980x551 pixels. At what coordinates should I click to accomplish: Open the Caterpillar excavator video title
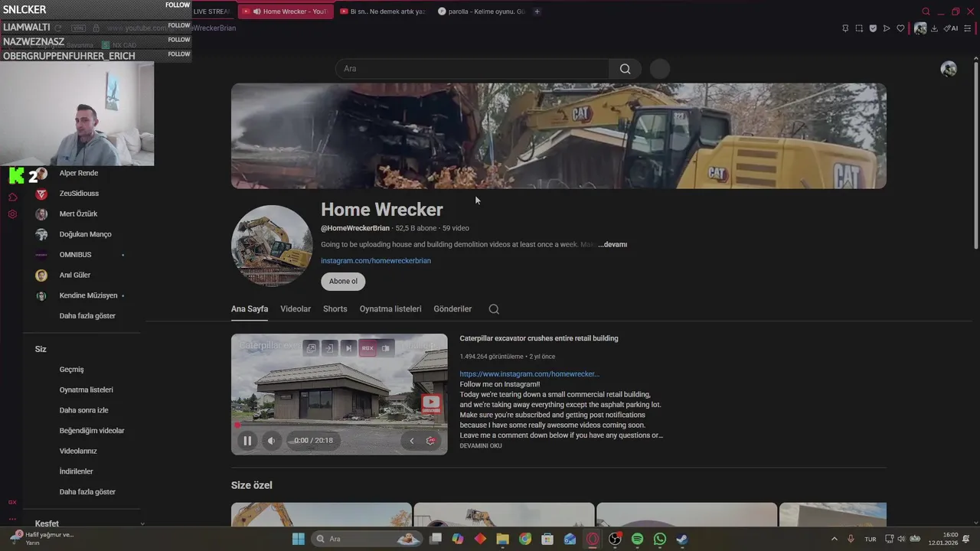tap(539, 338)
